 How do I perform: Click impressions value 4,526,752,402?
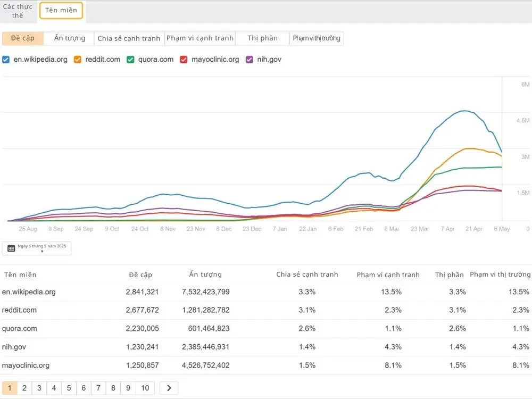click(205, 365)
